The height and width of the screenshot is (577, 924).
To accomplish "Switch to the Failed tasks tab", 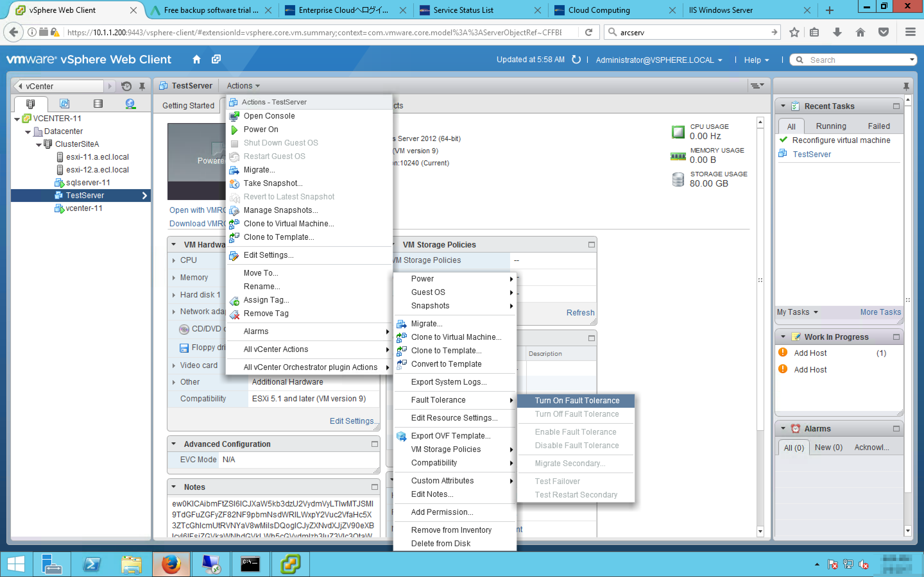I will pyautogui.click(x=878, y=126).
